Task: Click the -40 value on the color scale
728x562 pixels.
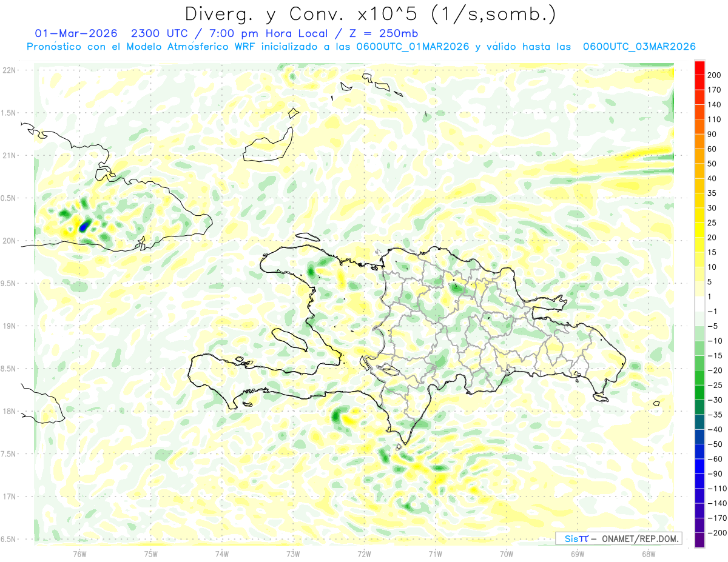Action: point(716,430)
